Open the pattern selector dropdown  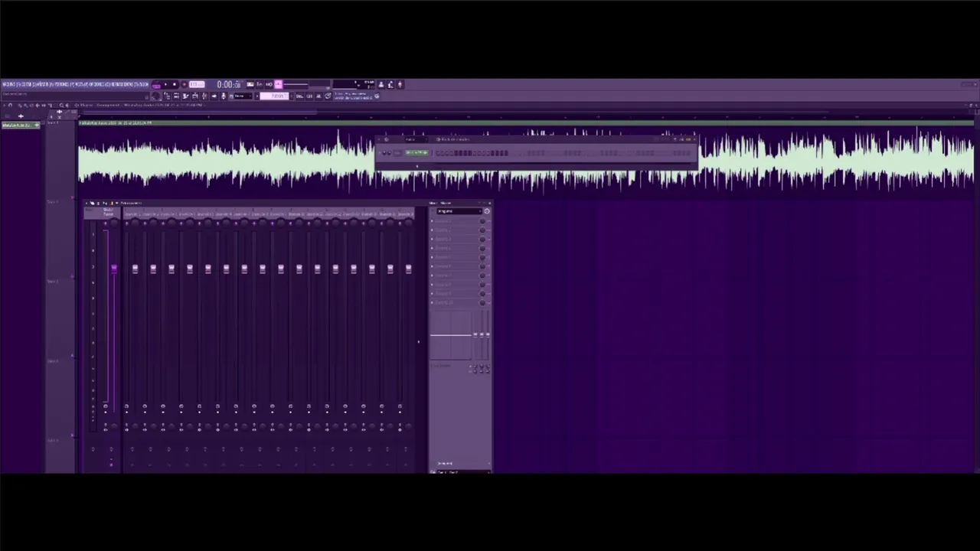click(x=275, y=96)
